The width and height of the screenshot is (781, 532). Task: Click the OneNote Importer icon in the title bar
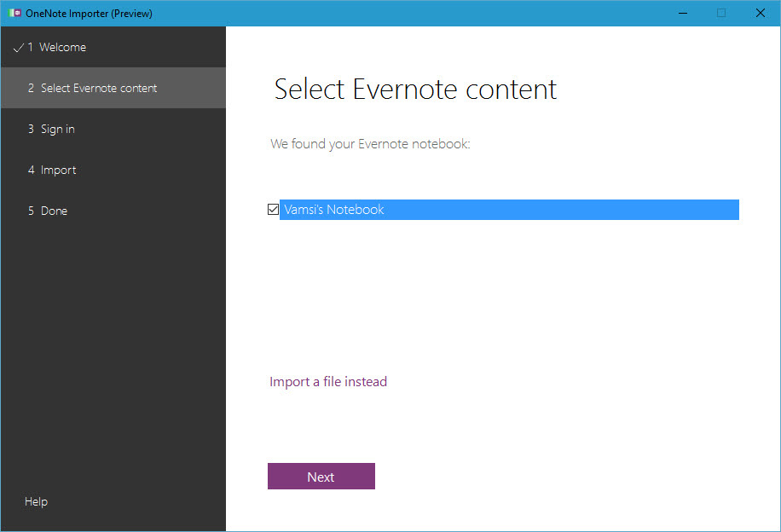(17, 13)
